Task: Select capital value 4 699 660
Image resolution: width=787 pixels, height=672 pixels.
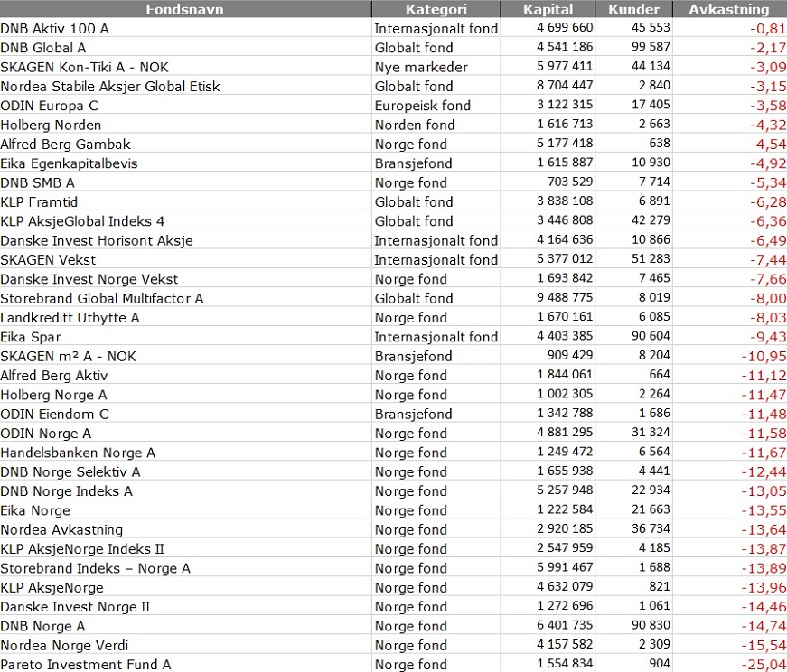Action: (x=565, y=27)
